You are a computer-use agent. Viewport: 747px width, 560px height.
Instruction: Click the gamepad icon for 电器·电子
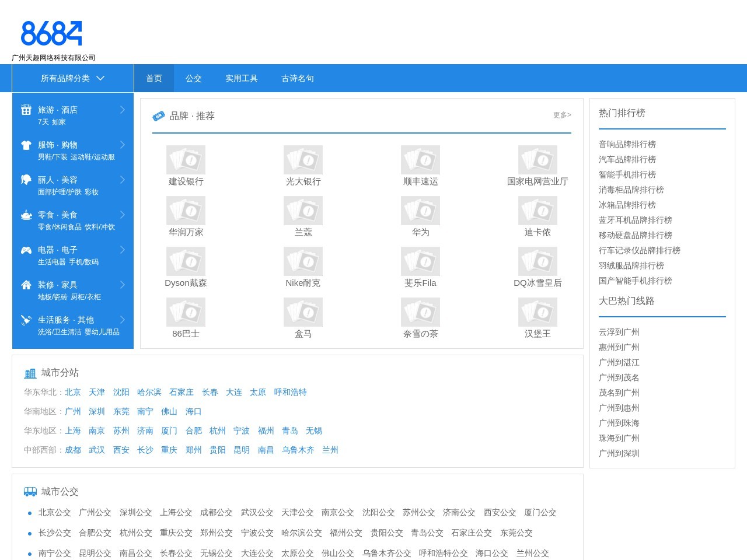click(x=26, y=250)
